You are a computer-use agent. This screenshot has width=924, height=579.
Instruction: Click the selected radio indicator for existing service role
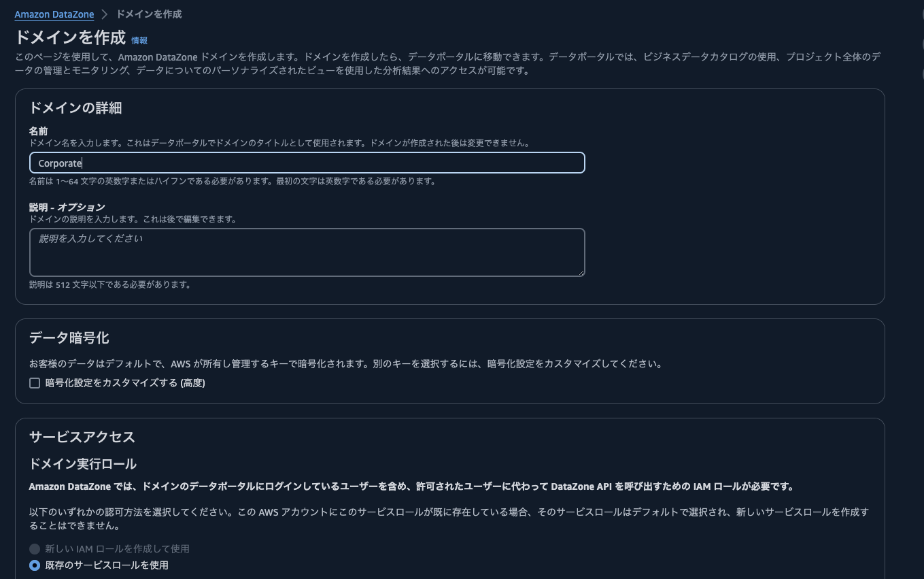point(36,565)
